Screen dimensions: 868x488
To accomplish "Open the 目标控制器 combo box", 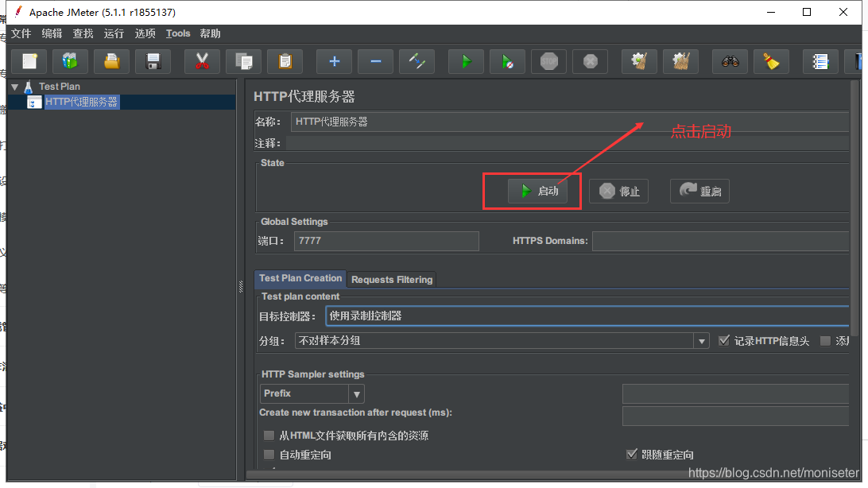I will click(x=587, y=316).
